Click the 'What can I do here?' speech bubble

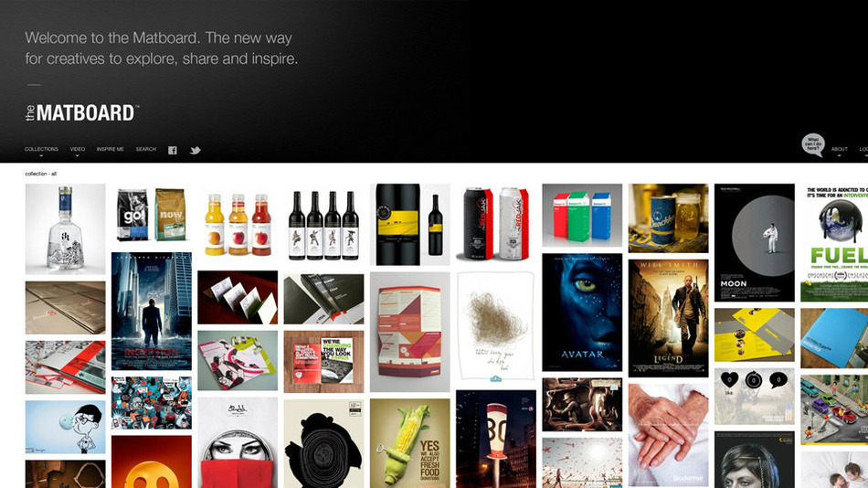pos(812,145)
